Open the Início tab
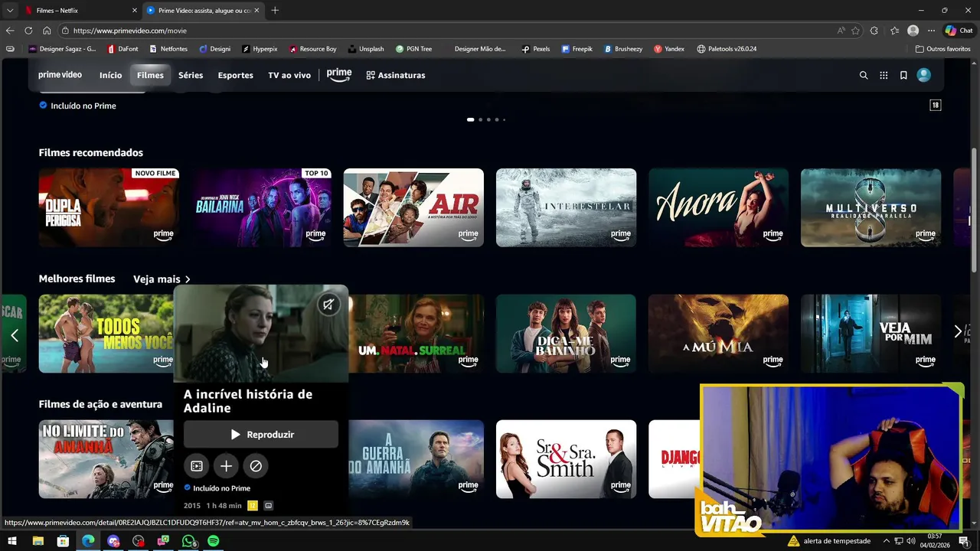This screenshot has width=980, height=551. click(x=110, y=75)
